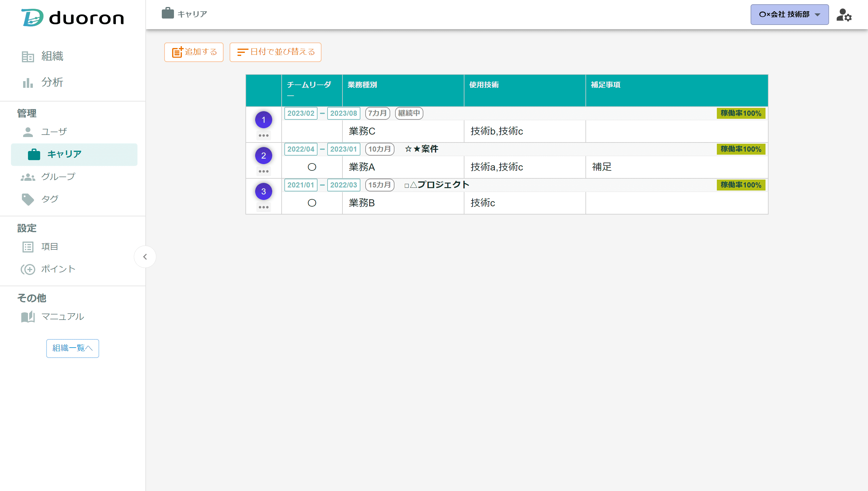Click the 7カ月 duration badge

point(377,113)
